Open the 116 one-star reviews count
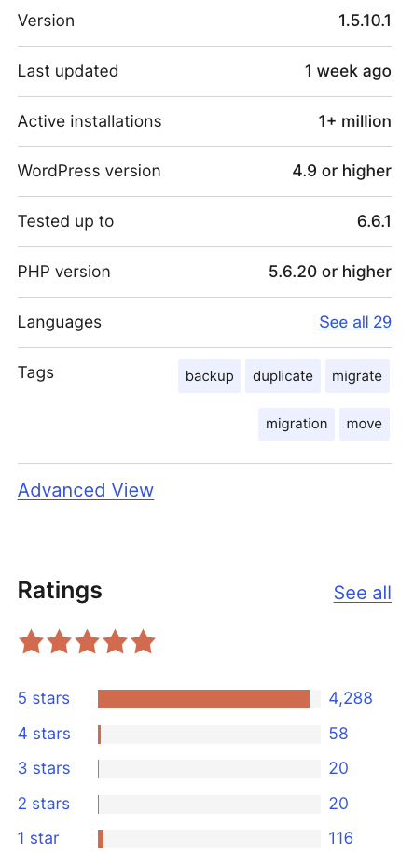This screenshot has height=868, width=414. 341,838
